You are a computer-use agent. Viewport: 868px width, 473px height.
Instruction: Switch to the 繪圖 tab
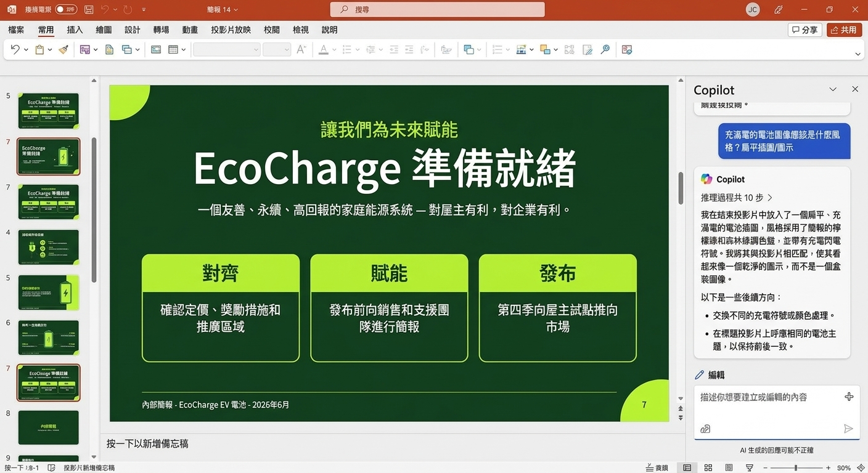(104, 30)
